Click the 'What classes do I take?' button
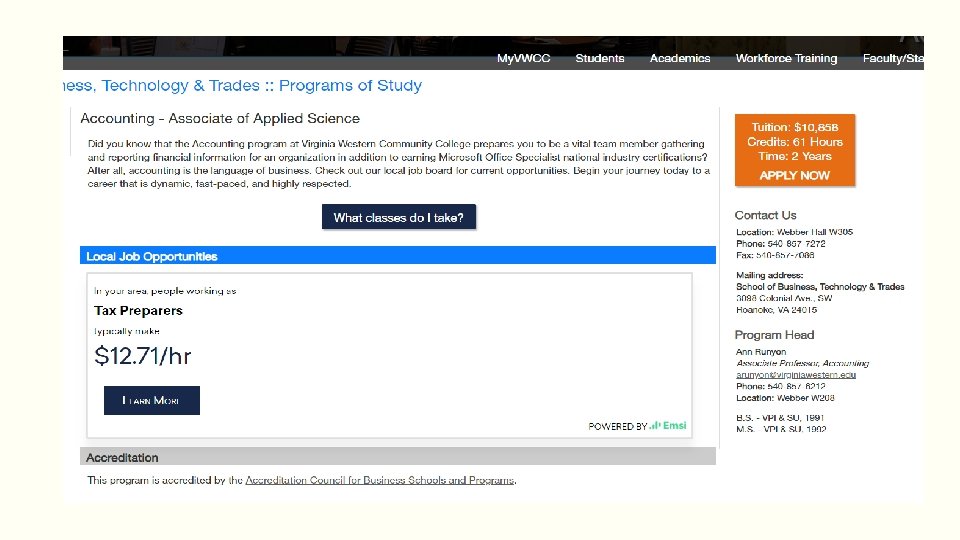This screenshot has height=540, width=960. pos(399,217)
